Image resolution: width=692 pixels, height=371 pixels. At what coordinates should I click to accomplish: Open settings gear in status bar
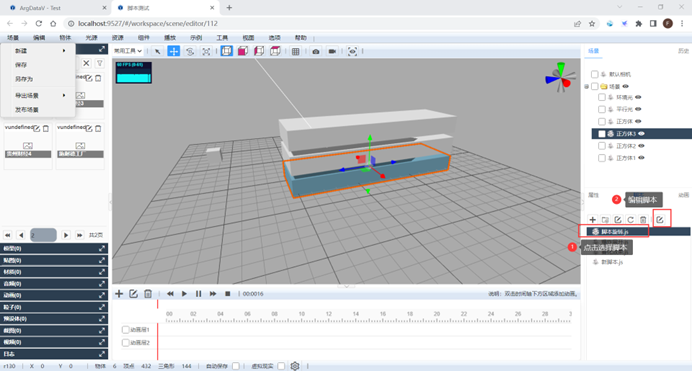(295, 366)
